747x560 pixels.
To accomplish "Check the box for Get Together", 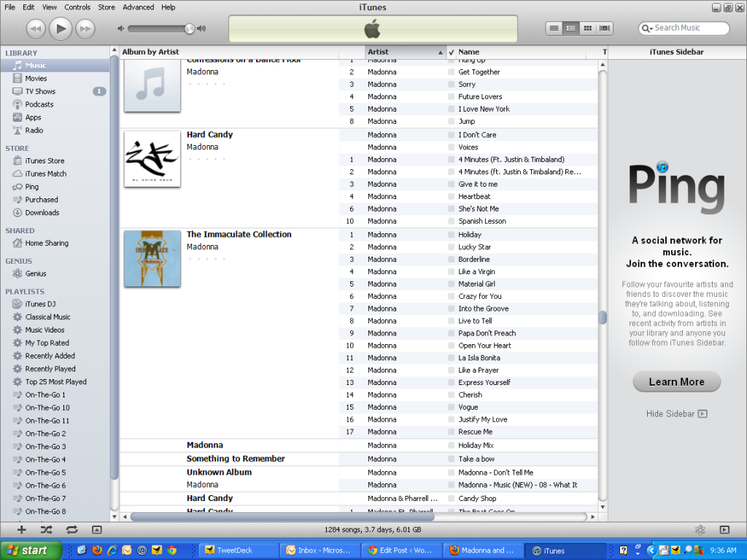I will [451, 72].
